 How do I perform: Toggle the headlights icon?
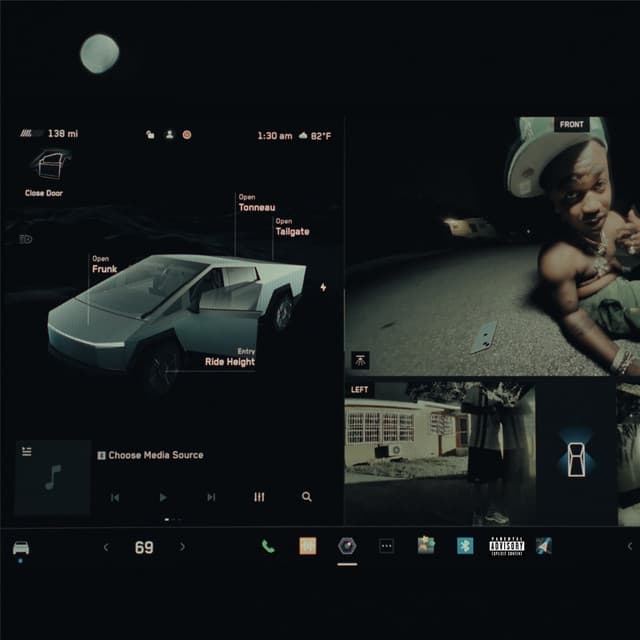click(x=25, y=239)
